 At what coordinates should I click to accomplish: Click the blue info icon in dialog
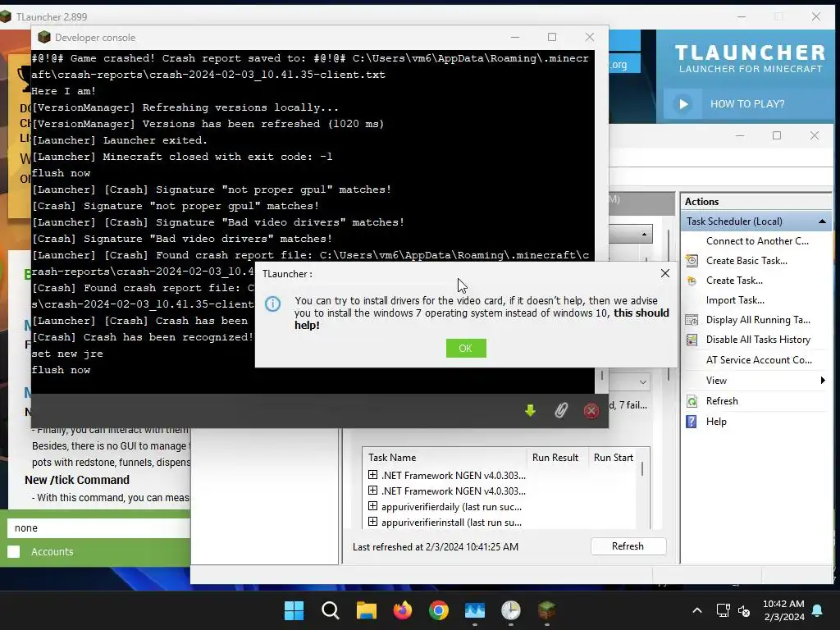pyautogui.click(x=272, y=304)
